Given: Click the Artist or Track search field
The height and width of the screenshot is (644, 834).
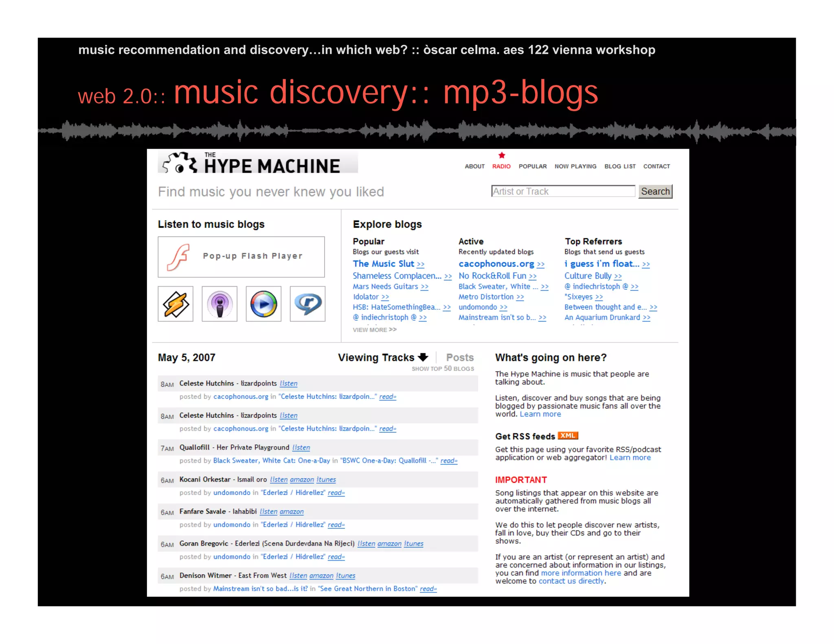Looking at the screenshot, I should [563, 191].
